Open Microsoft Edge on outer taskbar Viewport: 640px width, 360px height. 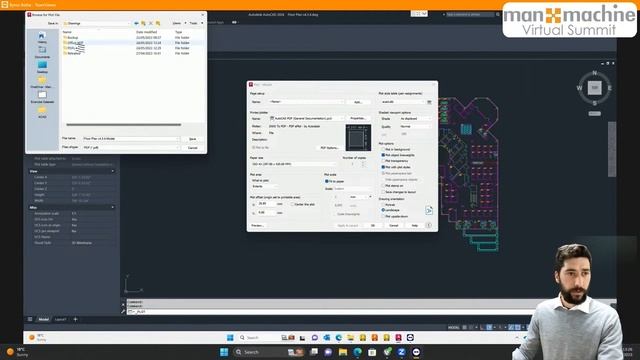click(x=358, y=352)
